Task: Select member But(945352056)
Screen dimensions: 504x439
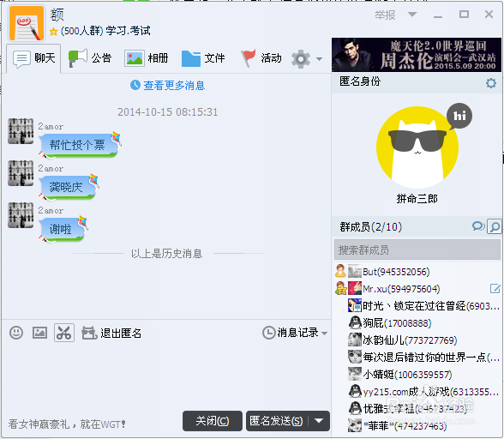Action: [417, 272]
